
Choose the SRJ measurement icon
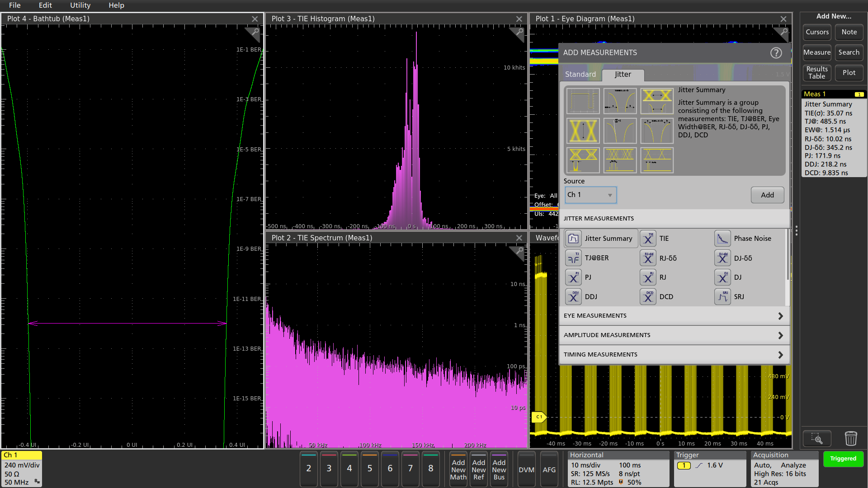[x=722, y=296]
